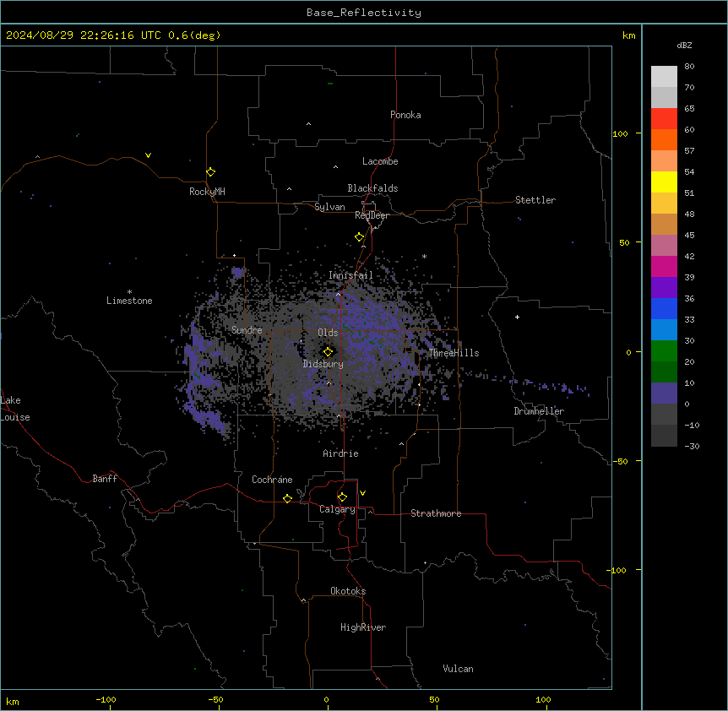Click the Sundre town label
The width and height of the screenshot is (728, 711).
click(x=247, y=330)
